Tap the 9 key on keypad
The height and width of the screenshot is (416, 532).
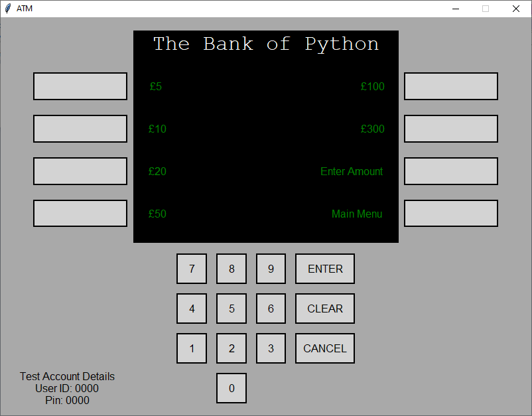(271, 269)
